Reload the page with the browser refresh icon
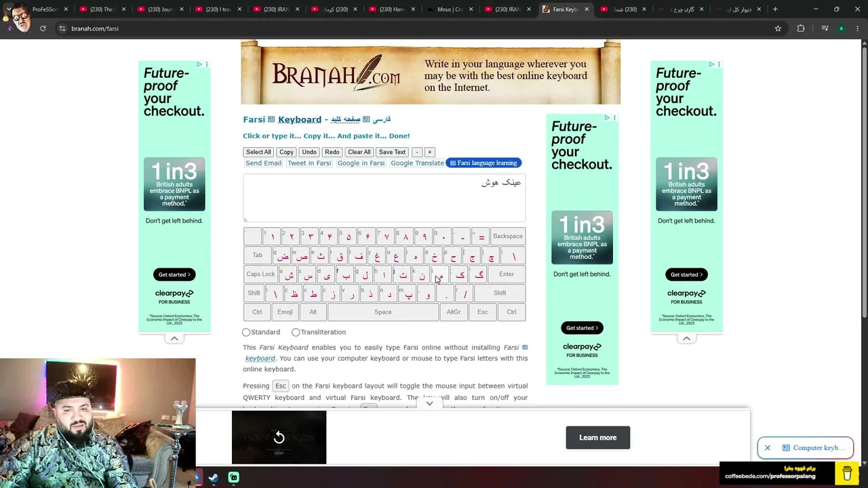This screenshot has width=868, height=488. [43, 28]
